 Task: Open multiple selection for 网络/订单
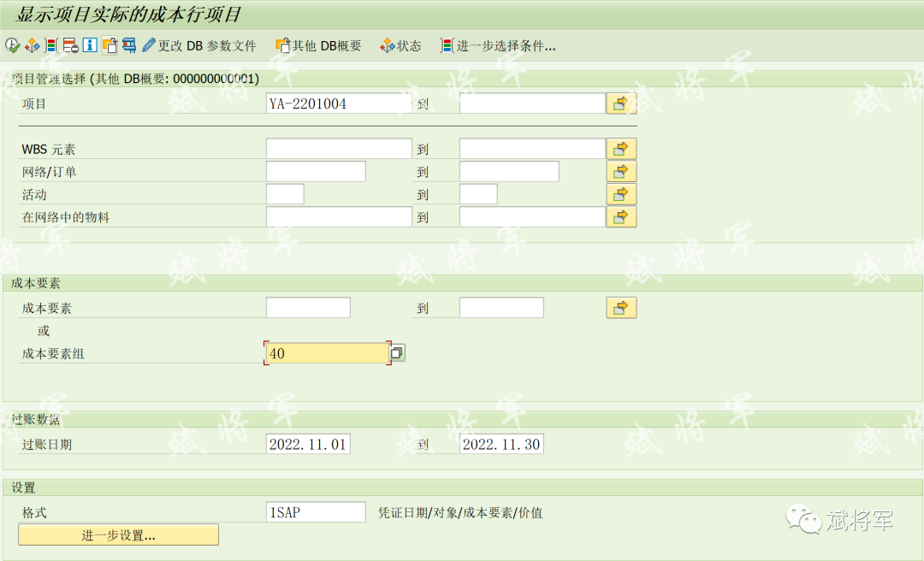point(621,172)
